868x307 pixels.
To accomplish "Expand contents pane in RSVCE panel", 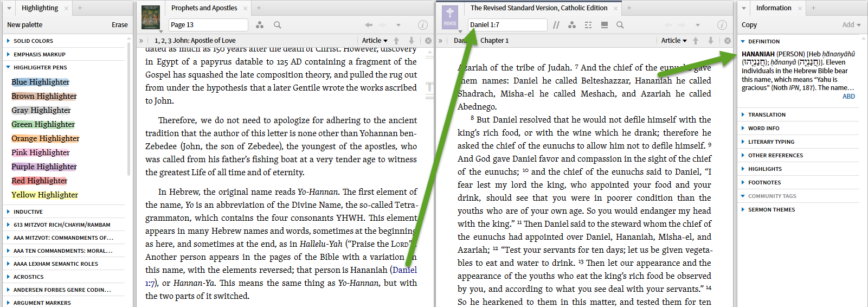I will 440,41.
